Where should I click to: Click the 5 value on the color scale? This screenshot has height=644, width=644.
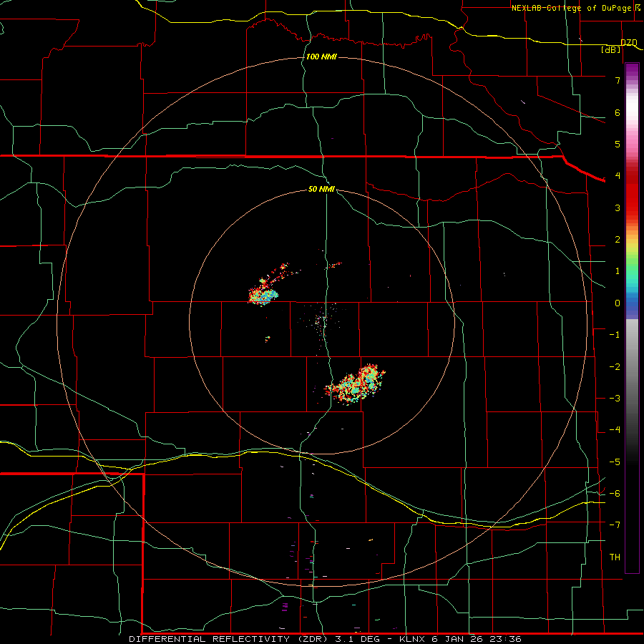[x=618, y=144]
